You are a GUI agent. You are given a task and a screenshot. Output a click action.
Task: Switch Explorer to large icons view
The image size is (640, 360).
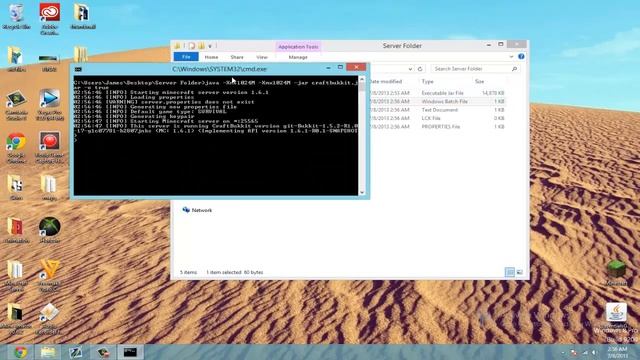(520, 272)
